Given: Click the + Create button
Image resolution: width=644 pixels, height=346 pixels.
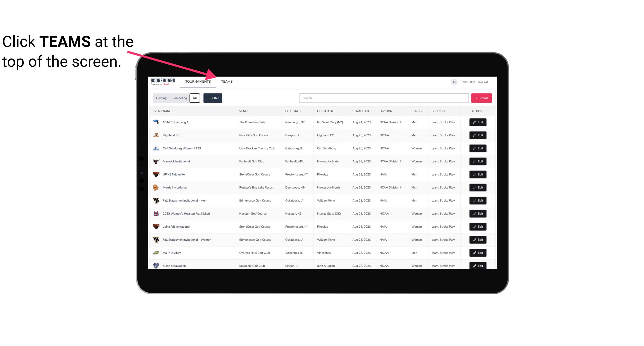Looking at the screenshot, I should (x=481, y=98).
